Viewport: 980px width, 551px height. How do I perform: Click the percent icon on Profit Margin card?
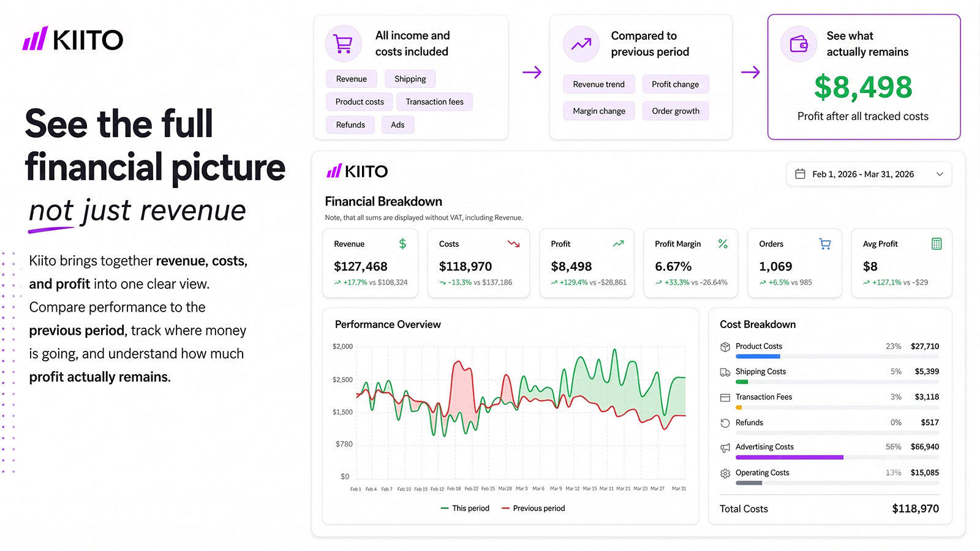pyautogui.click(x=723, y=244)
